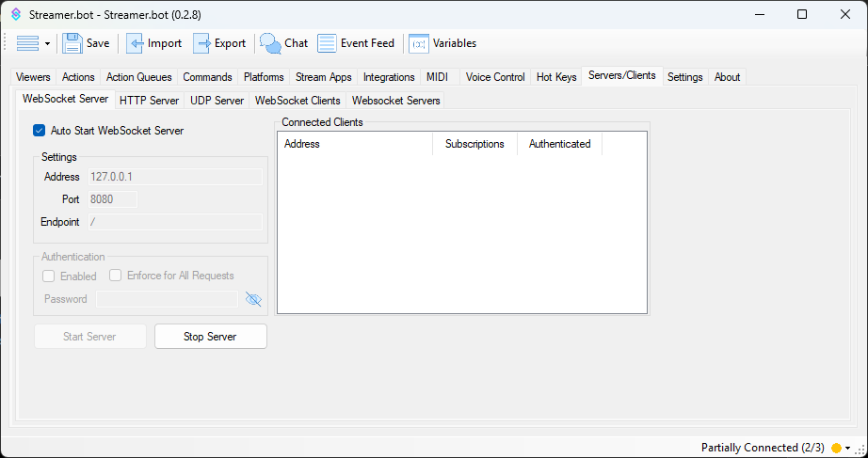
Task: Click the Streamer.bot logo icon in title bar
Action: click(16, 14)
